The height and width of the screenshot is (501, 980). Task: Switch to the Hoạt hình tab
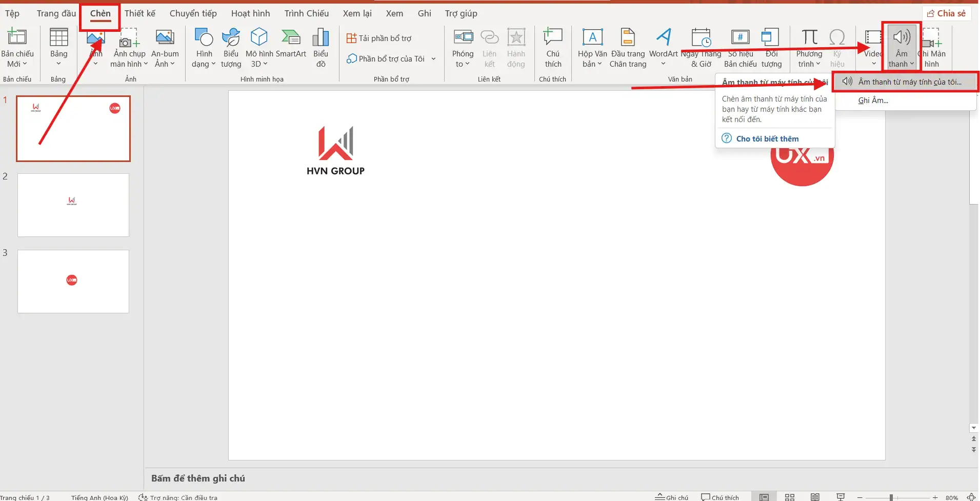[x=250, y=13]
